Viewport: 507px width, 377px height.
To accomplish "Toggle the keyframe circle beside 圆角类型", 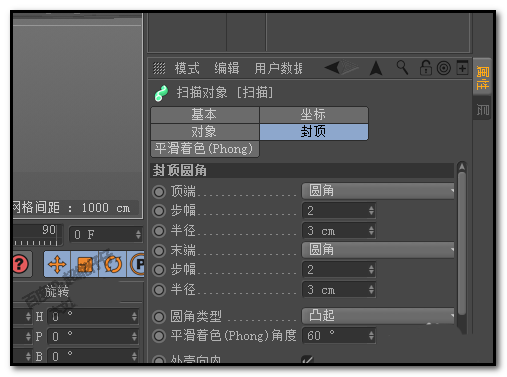I will pyautogui.click(x=159, y=316).
